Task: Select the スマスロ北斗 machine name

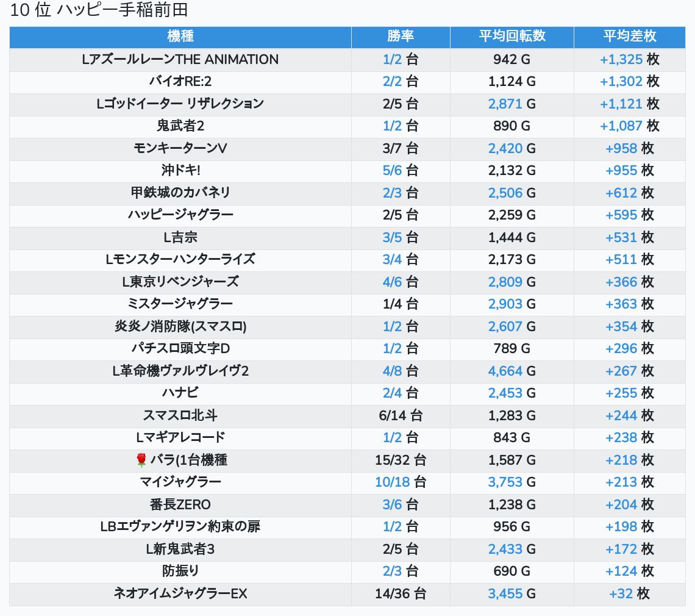Action: coord(180,416)
